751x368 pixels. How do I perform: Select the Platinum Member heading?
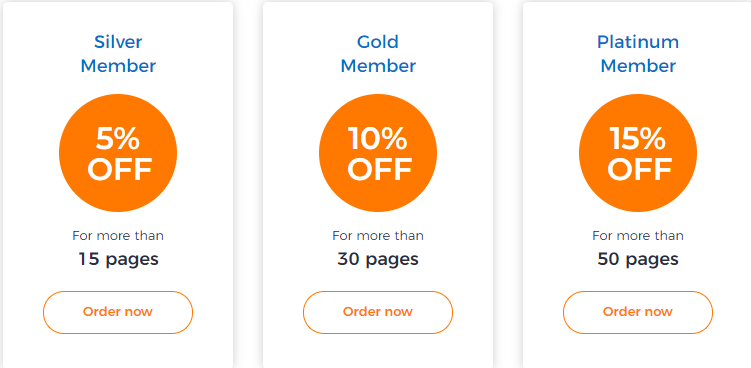638,54
